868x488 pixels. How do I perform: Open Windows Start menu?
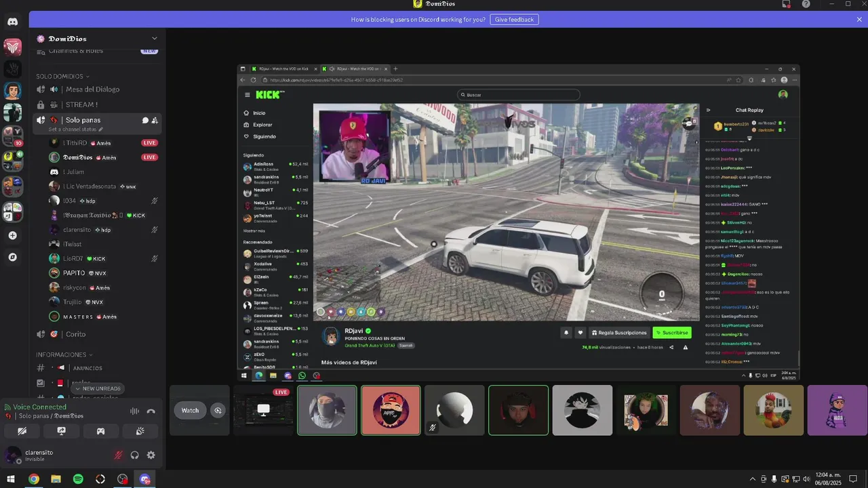coord(11,479)
